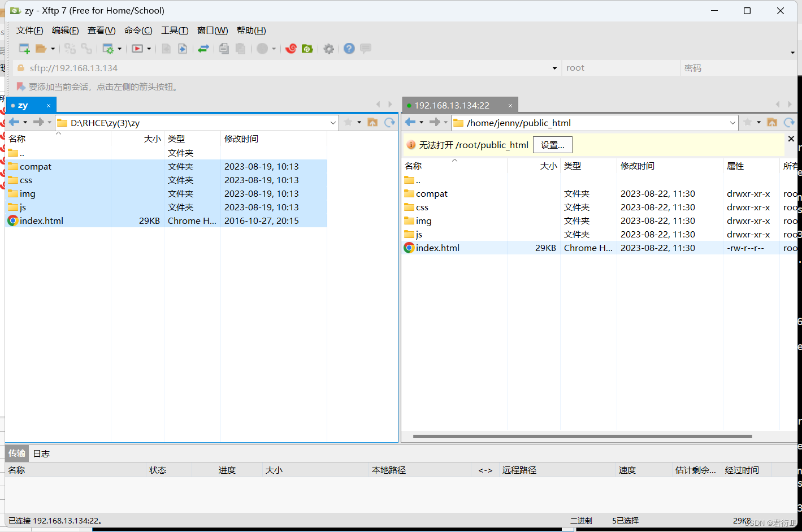Image resolution: width=802 pixels, height=532 pixels.
Task: Open the local pane bookmarks star dropdown
Action: point(359,122)
